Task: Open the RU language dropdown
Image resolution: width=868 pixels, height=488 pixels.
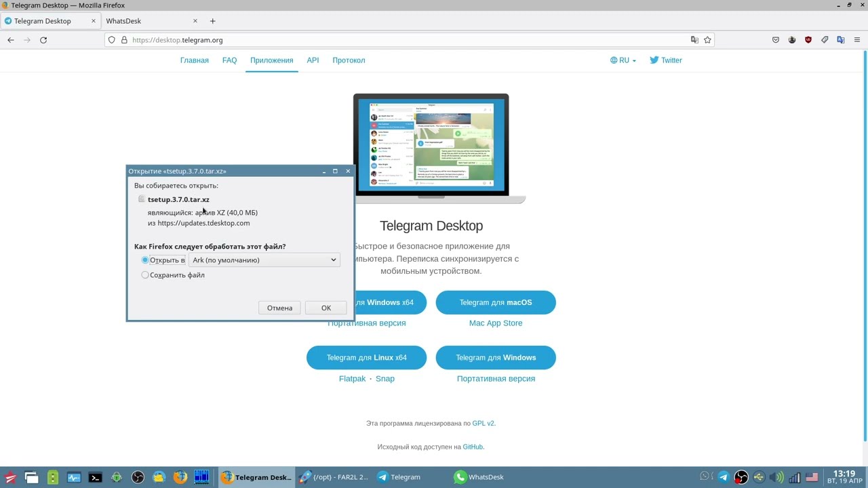Action: click(623, 60)
